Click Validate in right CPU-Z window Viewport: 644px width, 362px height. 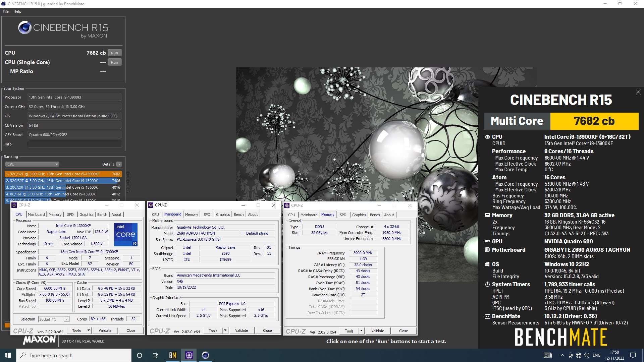coord(378,331)
